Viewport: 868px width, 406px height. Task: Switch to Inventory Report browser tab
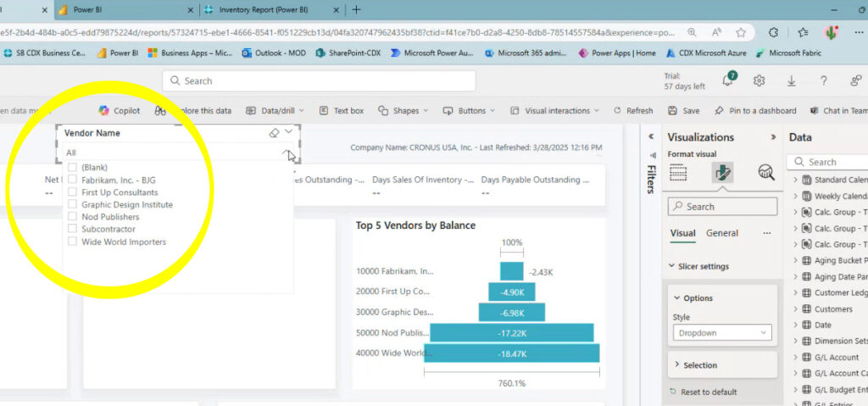[x=271, y=10]
